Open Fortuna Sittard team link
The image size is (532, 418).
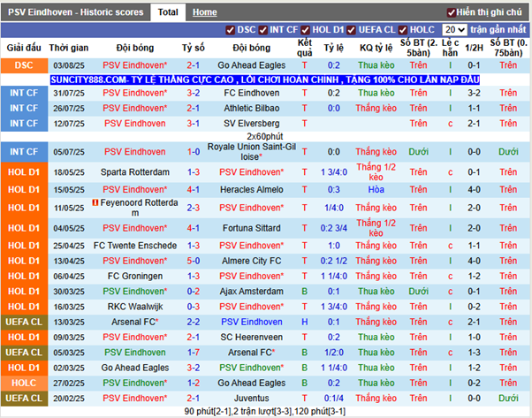click(x=251, y=228)
